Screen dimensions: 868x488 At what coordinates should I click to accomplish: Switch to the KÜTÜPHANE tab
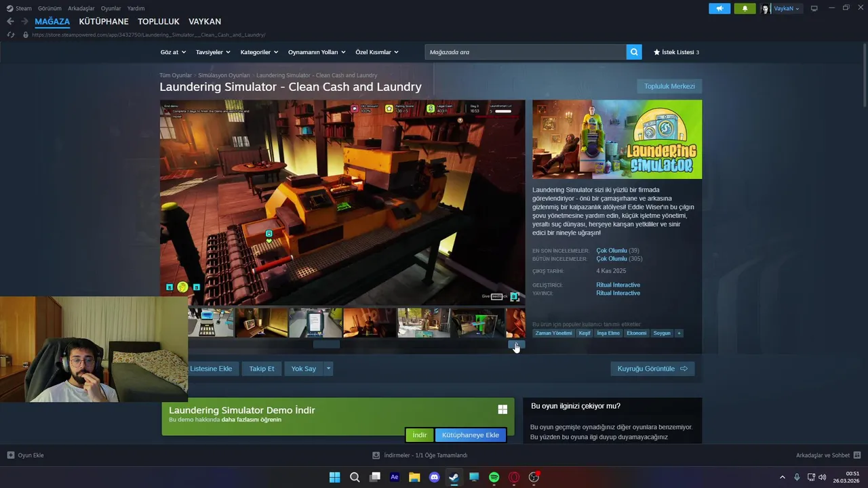104,22
